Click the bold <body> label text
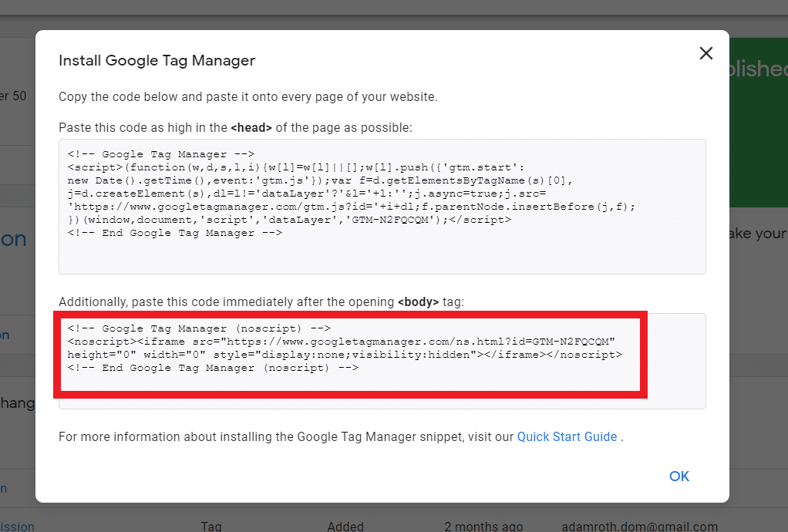 tap(418, 301)
